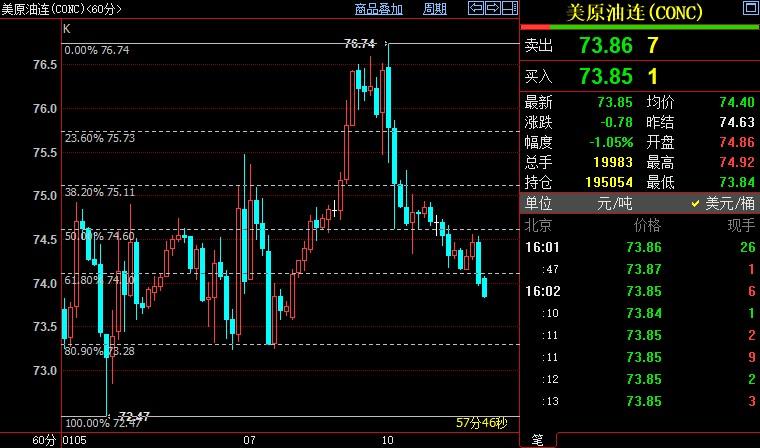Click the right arrow next-chart icon

493,9
